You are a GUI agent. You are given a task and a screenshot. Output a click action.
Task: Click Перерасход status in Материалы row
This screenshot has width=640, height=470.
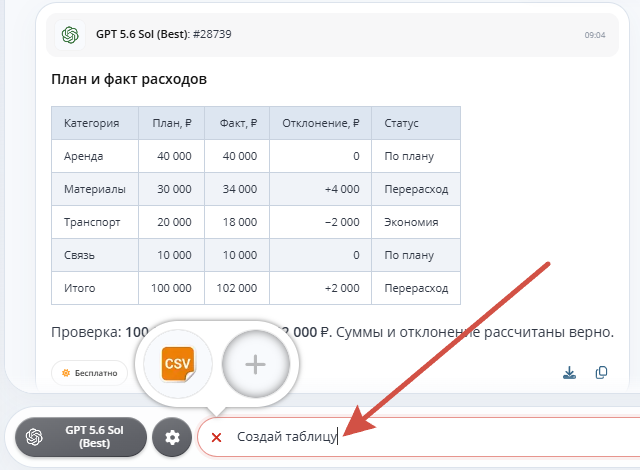point(416,189)
